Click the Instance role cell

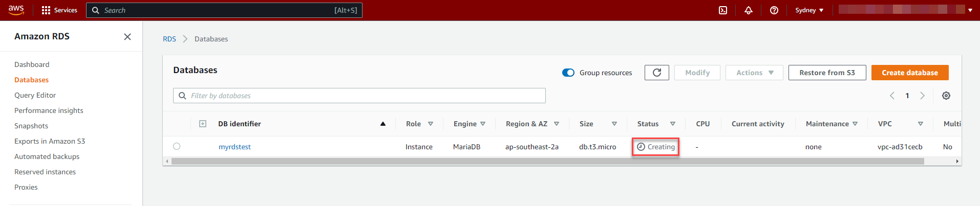click(x=419, y=147)
